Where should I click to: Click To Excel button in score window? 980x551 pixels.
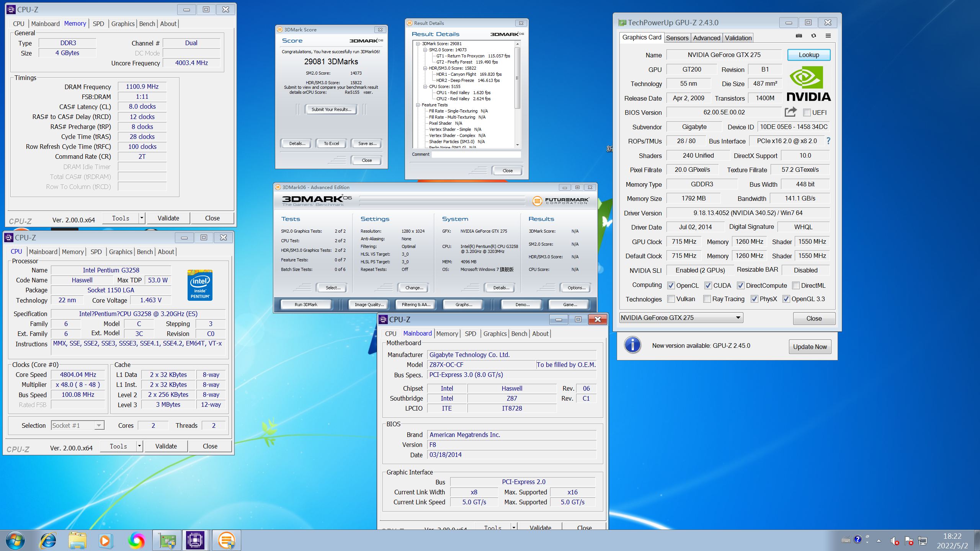click(331, 143)
